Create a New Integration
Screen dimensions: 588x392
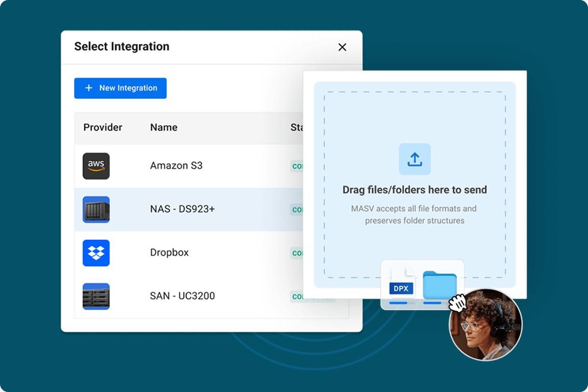pos(120,88)
